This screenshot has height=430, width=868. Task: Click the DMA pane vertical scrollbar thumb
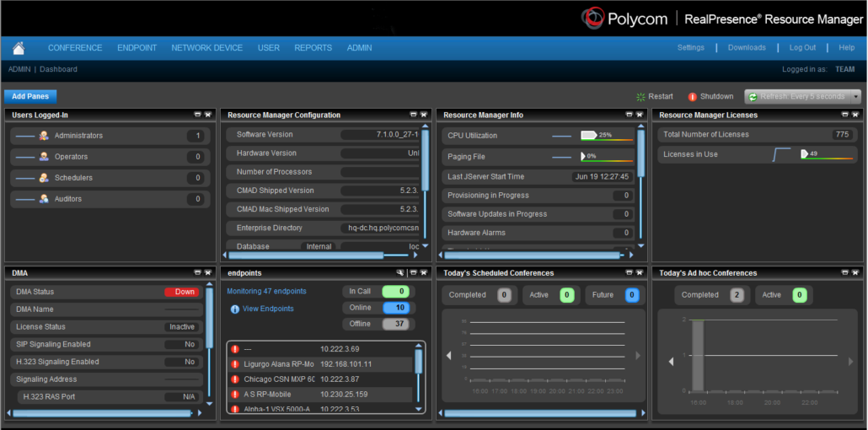coord(209,319)
